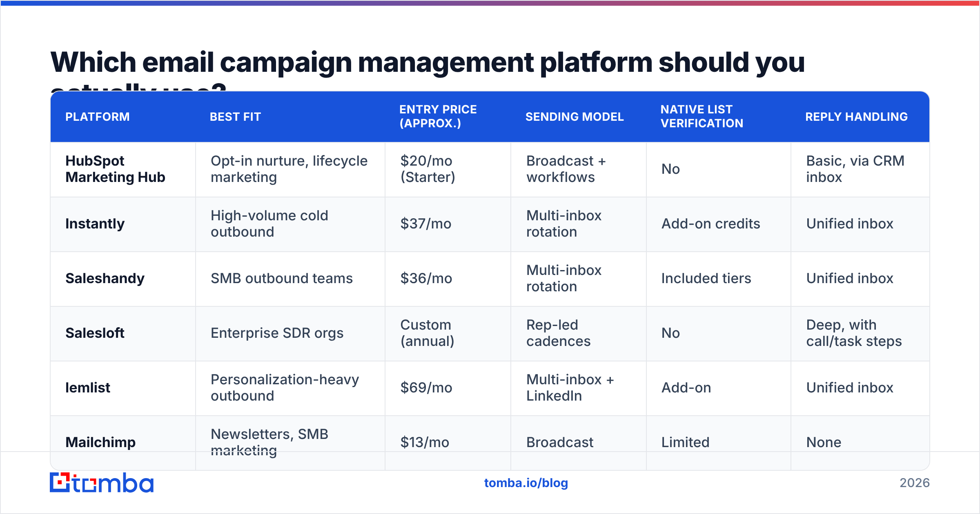The width and height of the screenshot is (980, 514).
Task: Click 'Opt-in nurture, lifecycle marketing' cell
Action: pyautogui.click(x=290, y=169)
